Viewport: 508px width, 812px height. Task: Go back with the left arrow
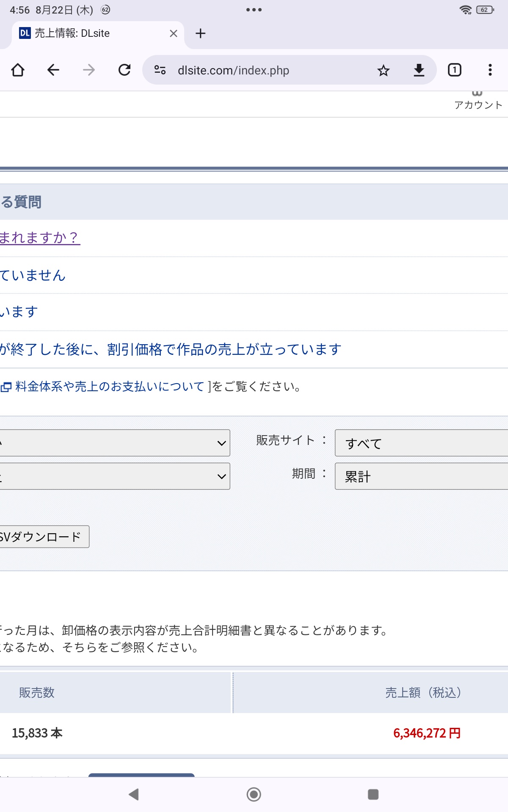coord(53,70)
